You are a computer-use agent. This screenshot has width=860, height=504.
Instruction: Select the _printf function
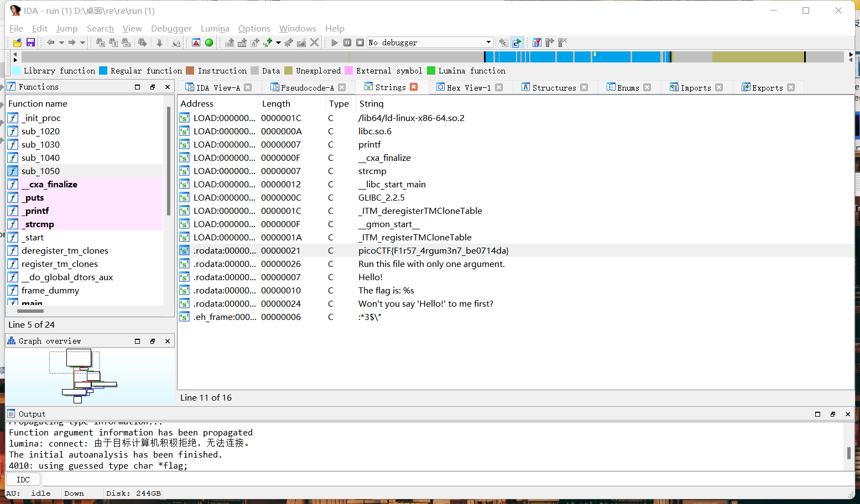pyautogui.click(x=85, y=211)
